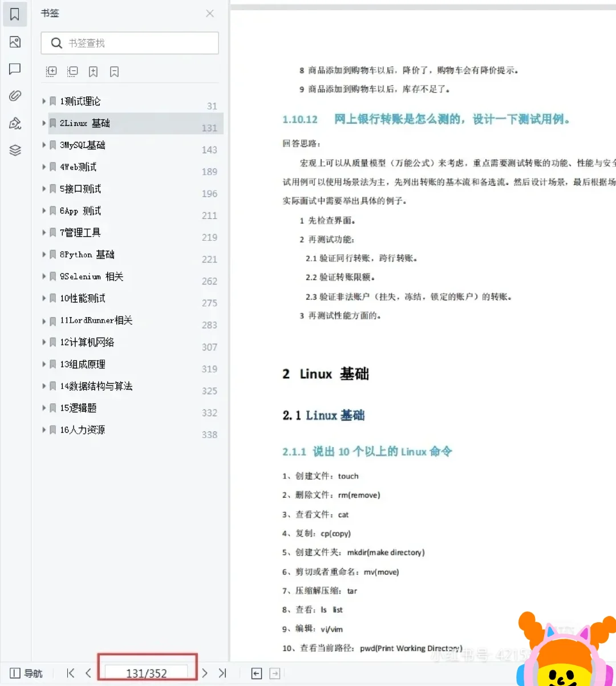Screen dimensions: 616x686
Task: Open the signature panel
Action: click(x=15, y=122)
